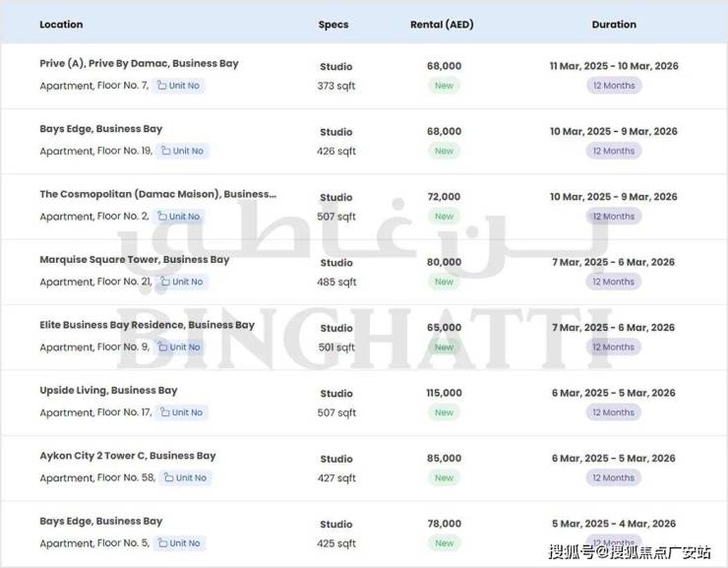Select the Duration column header

(614, 25)
